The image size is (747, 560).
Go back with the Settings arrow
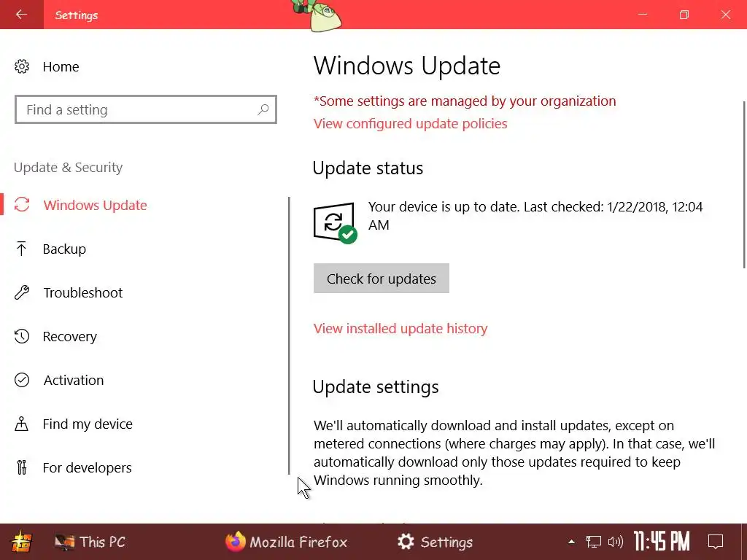click(x=21, y=15)
